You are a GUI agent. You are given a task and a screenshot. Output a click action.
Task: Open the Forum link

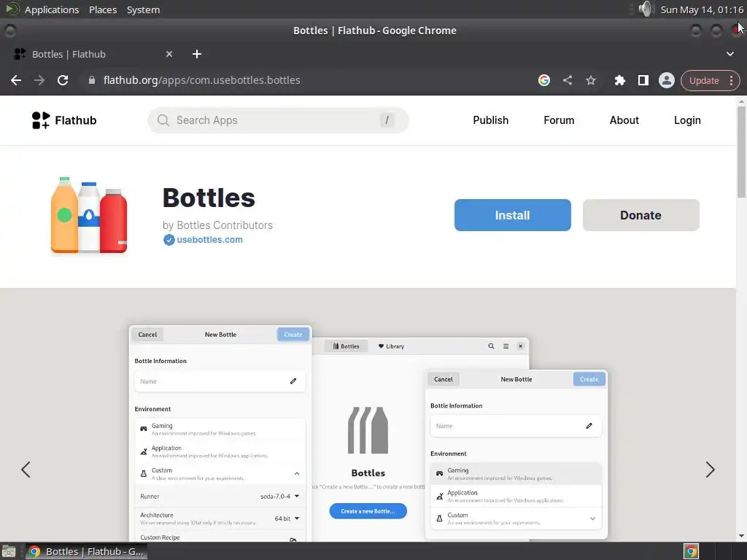click(559, 120)
